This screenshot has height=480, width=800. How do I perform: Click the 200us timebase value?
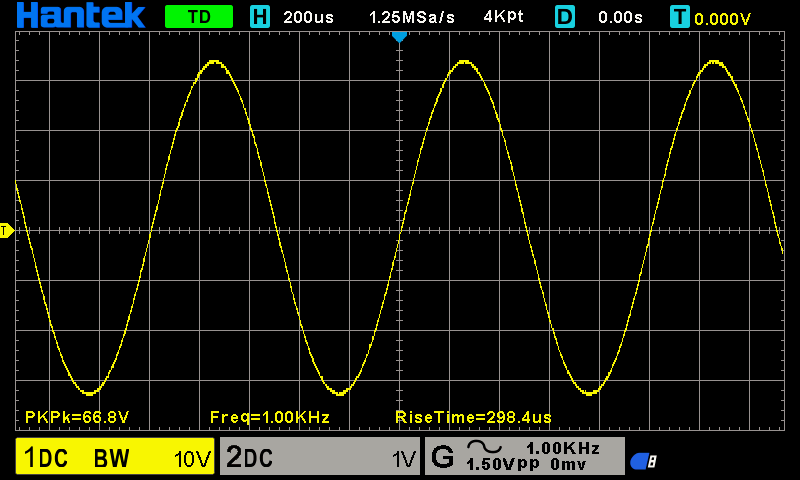(308, 17)
